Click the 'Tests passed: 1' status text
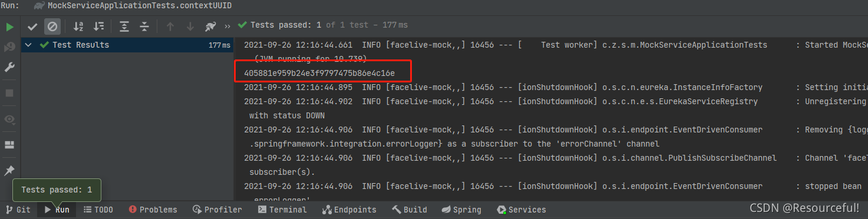The height and width of the screenshot is (219, 868). click(x=285, y=25)
